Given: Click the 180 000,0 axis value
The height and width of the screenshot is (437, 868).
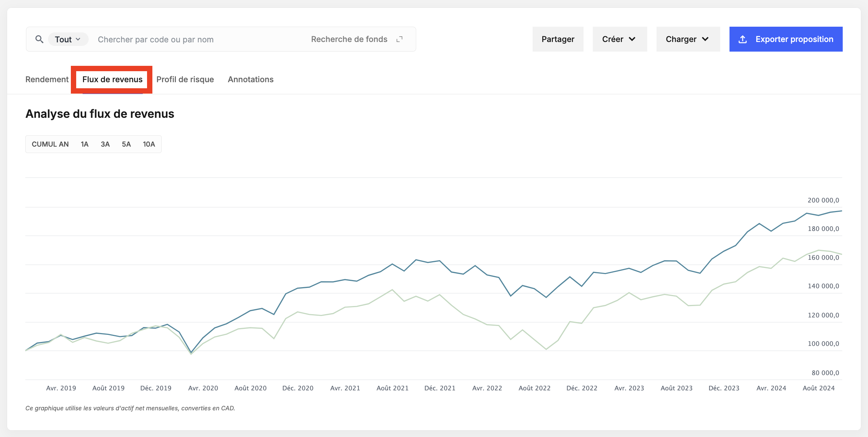Looking at the screenshot, I should 823,229.
